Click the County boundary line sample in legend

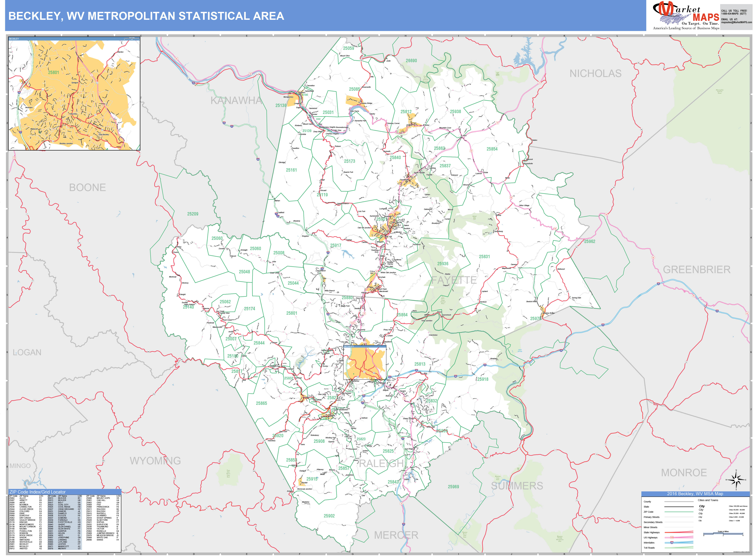679,502
